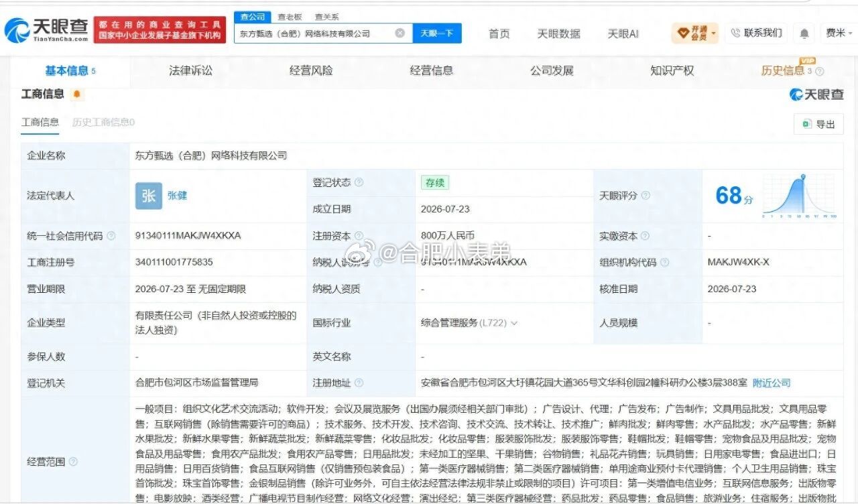Open the 经营风险 tab
Image resolution: width=858 pixels, height=504 pixels.
pyautogui.click(x=311, y=70)
